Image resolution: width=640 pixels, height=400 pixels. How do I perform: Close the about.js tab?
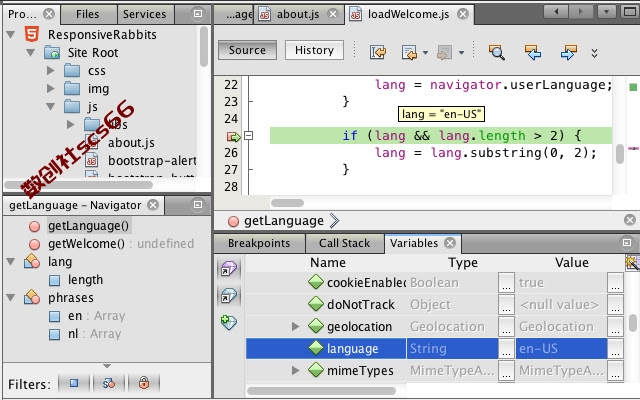click(333, 14)
